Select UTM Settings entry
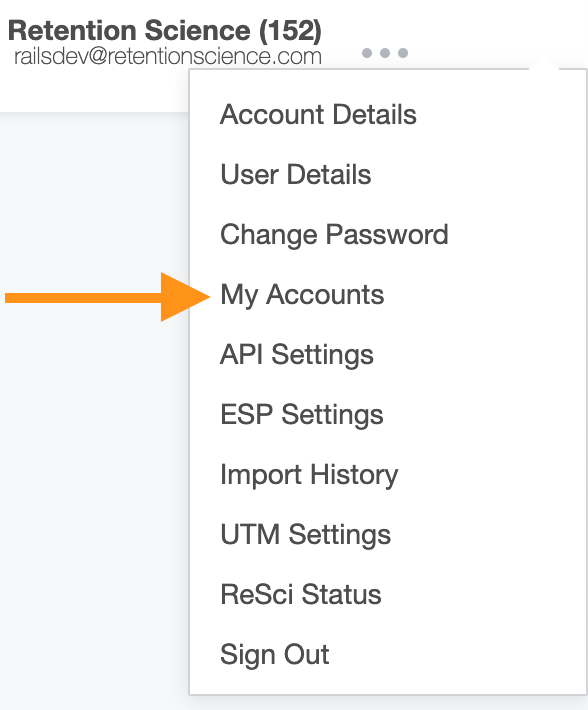 coord(306,534)
